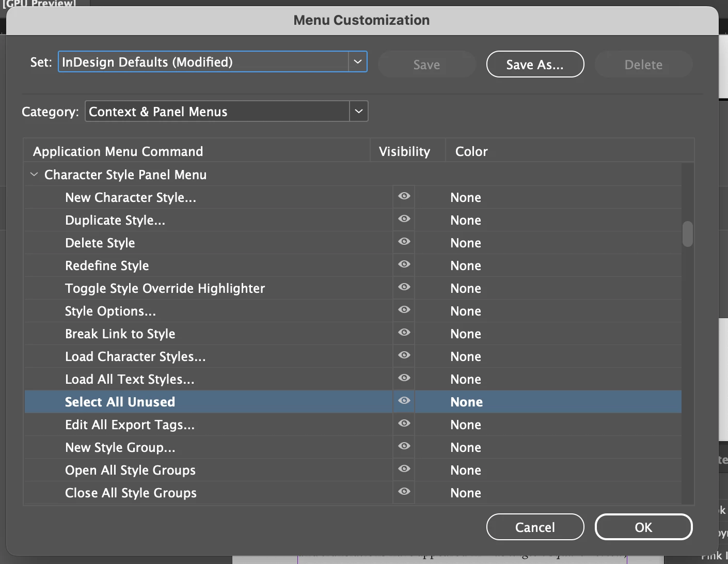Click the disabled Save button

click(426, 65)
